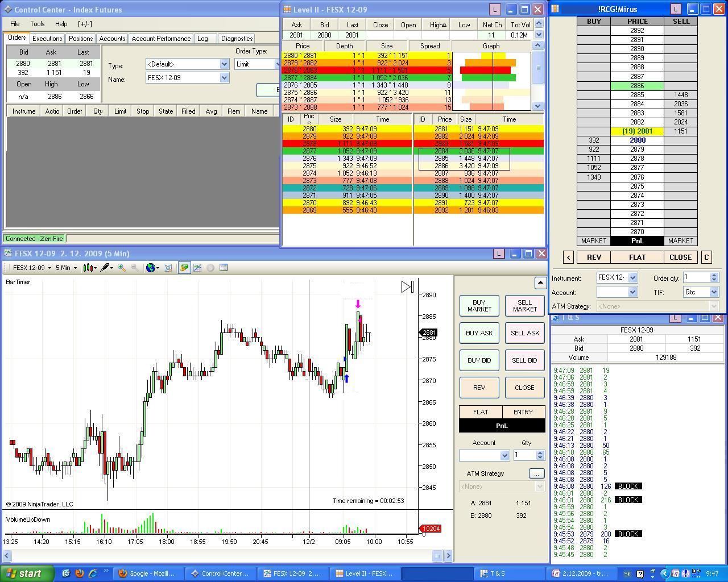Open the Type <Default> dropdown
This screenshot has height=582, width=728.
point(224,64)
